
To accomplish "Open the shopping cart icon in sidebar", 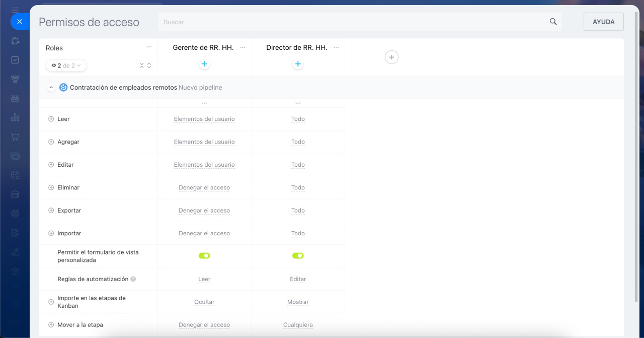I will pos(15,137).
